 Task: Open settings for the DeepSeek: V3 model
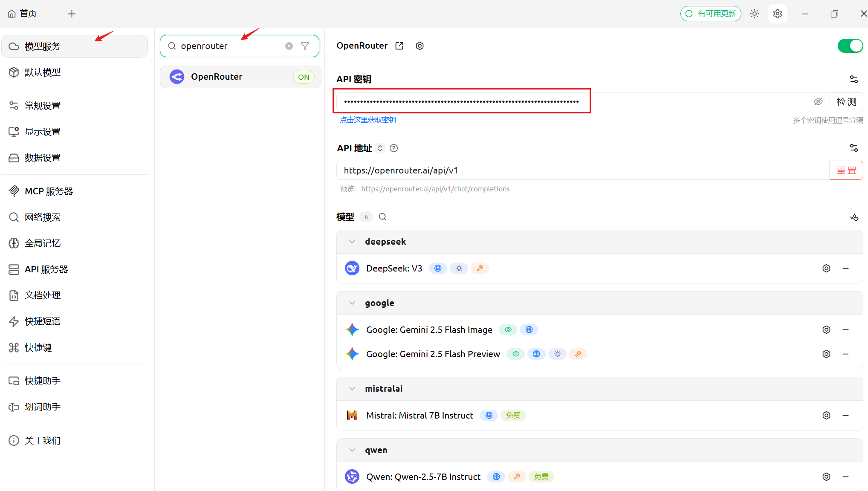[826, 269]
